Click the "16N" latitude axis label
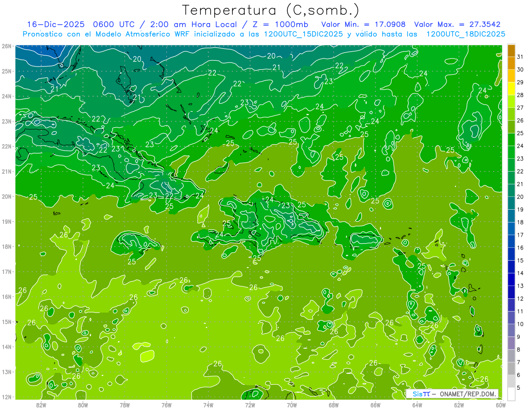 [7, 297]
